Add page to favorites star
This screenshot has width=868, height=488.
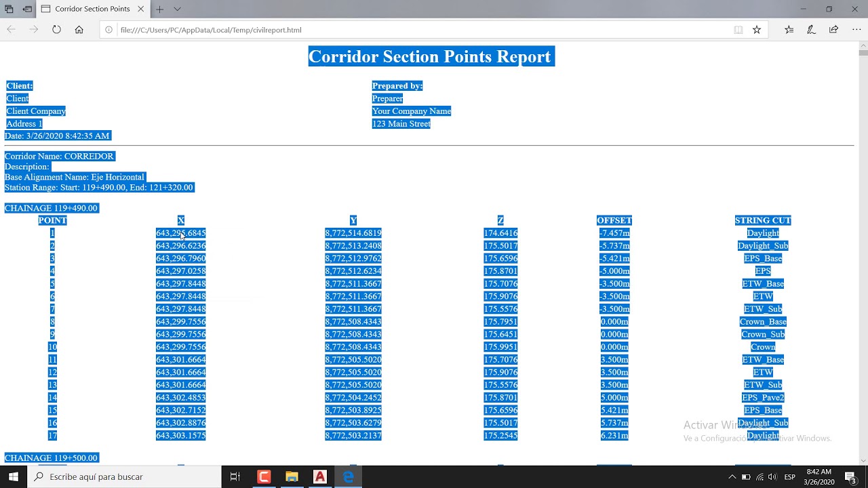click(x=757, y=30)
